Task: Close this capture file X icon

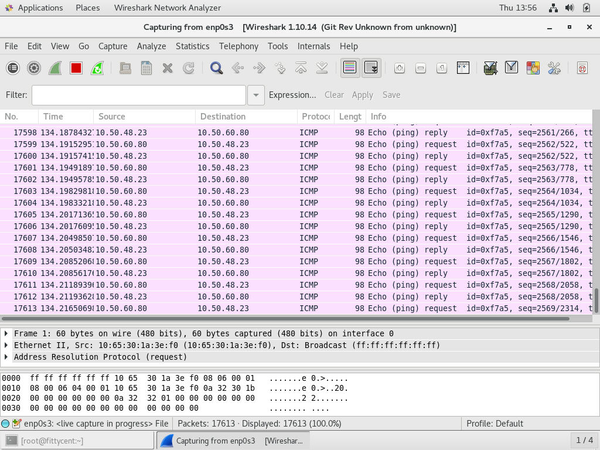Action: tap(167, 68)
